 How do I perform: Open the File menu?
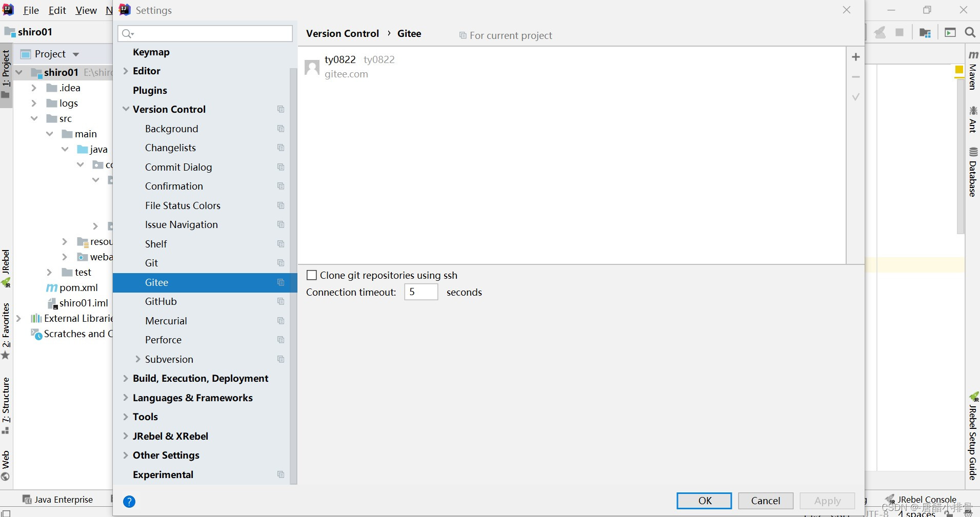coord(31,10)
